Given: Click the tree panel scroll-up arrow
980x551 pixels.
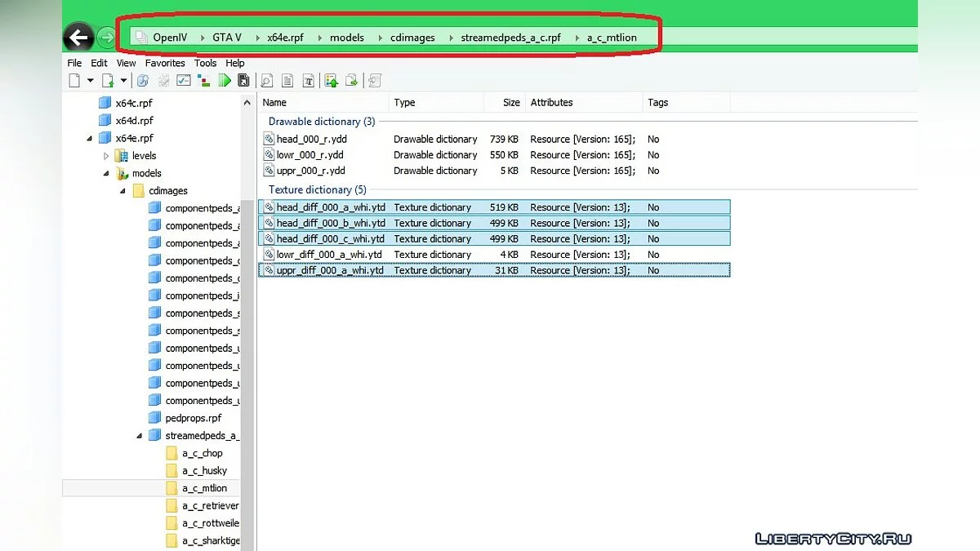Looking at the screenshot, I should [x=247, y=103].
